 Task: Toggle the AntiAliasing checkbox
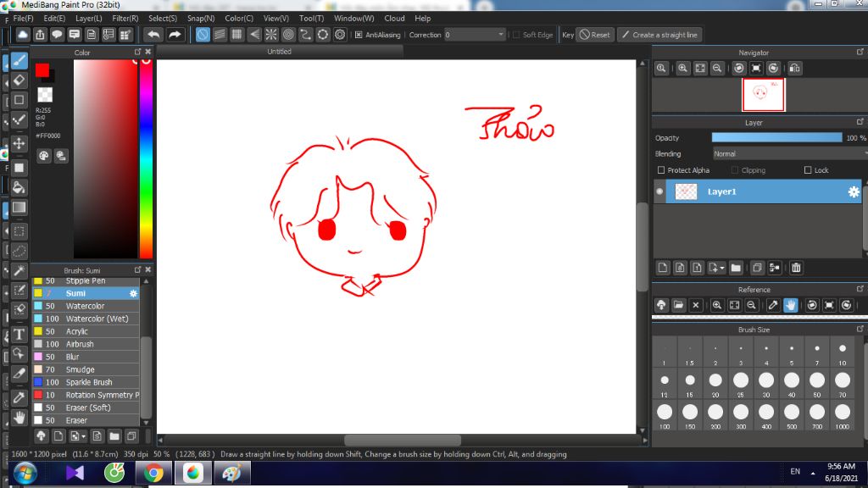coord(359,35)
